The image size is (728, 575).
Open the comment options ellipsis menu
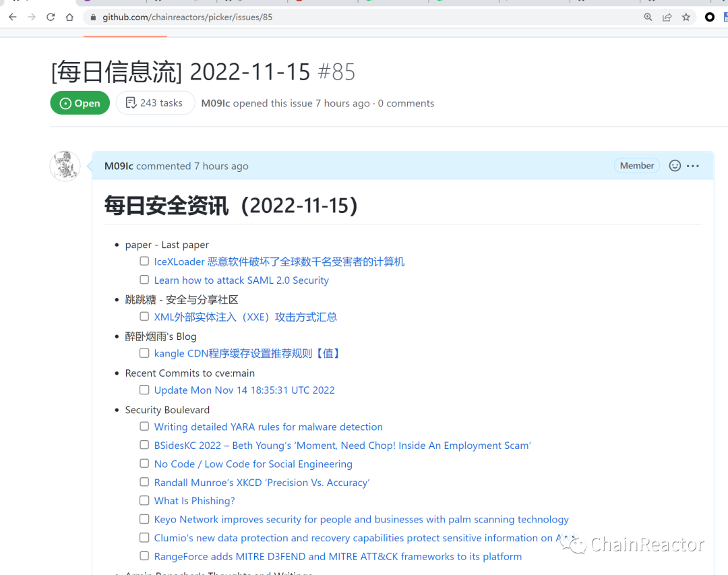(x=693, y=166)
